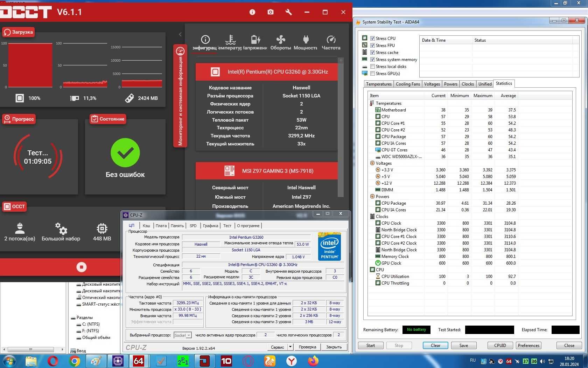Viewport: 588px width, 368px height.
Task: Toggle Stress cache checkbox
Action: (x=372, y=53)
